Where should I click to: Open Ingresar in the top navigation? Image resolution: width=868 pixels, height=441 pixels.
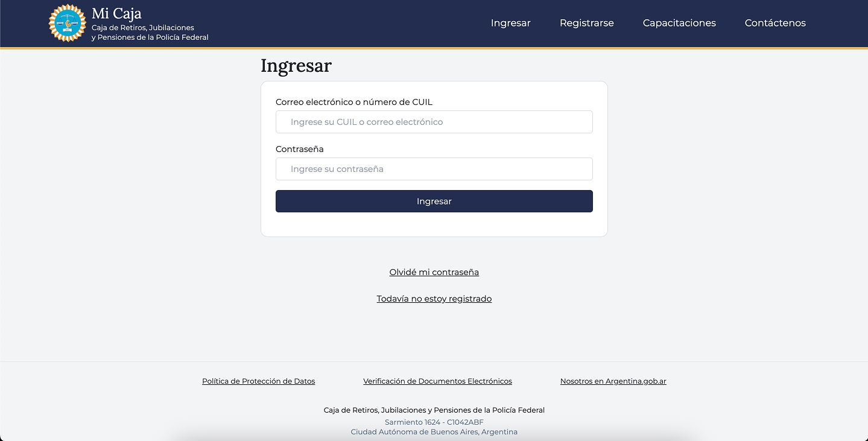[510, 23]
